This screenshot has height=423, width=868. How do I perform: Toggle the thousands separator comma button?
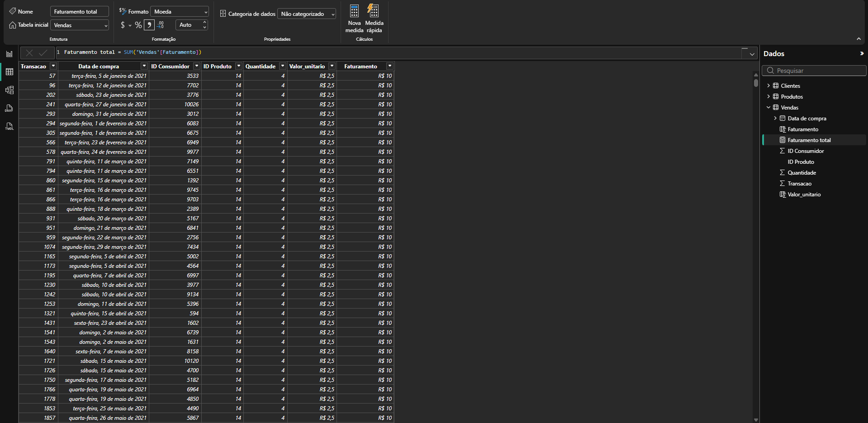pyautogui.click(x=149, y=25)
